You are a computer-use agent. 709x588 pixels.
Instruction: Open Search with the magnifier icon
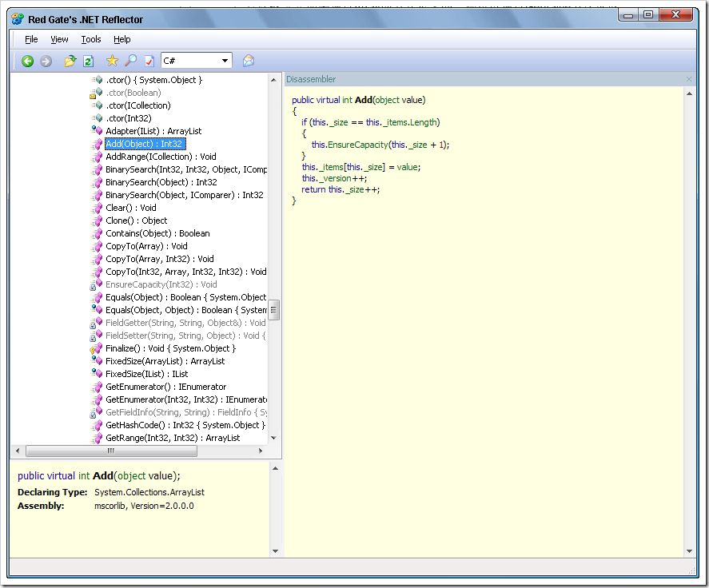(130, 61)
